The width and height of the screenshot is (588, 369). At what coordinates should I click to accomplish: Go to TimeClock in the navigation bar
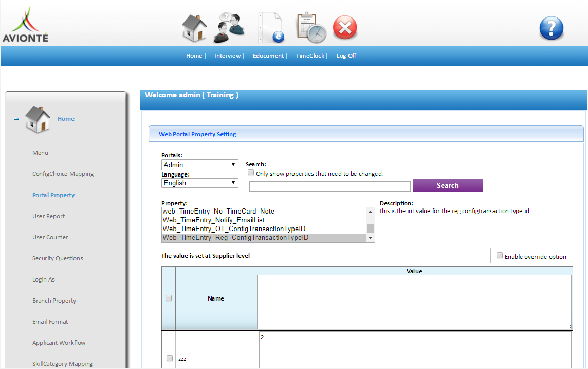click(310, 56)
